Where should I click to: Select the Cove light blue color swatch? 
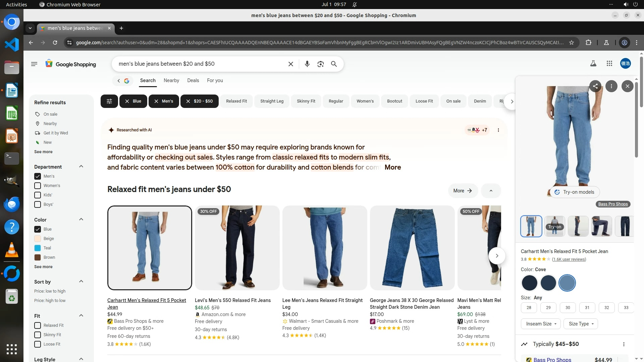point(567,283)
